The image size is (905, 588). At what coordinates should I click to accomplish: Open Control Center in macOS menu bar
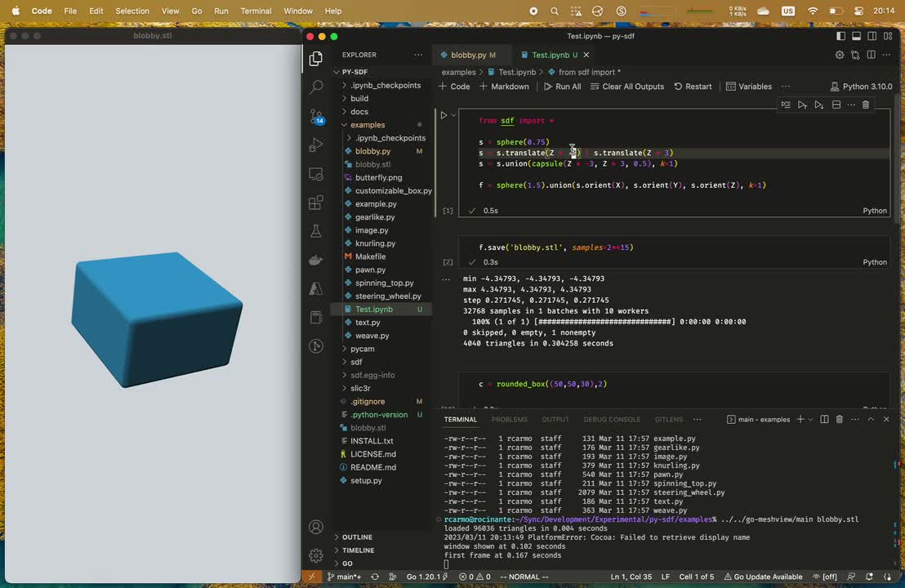858,11
